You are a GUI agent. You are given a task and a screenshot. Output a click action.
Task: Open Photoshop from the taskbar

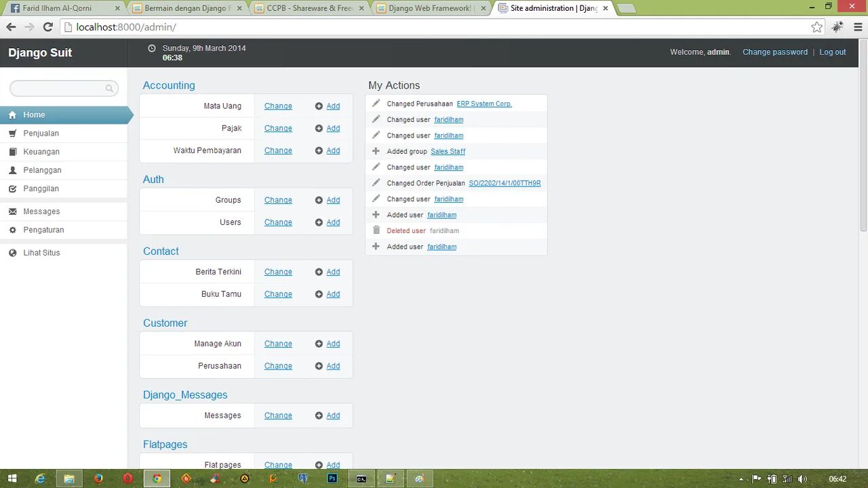coord(332,479)
